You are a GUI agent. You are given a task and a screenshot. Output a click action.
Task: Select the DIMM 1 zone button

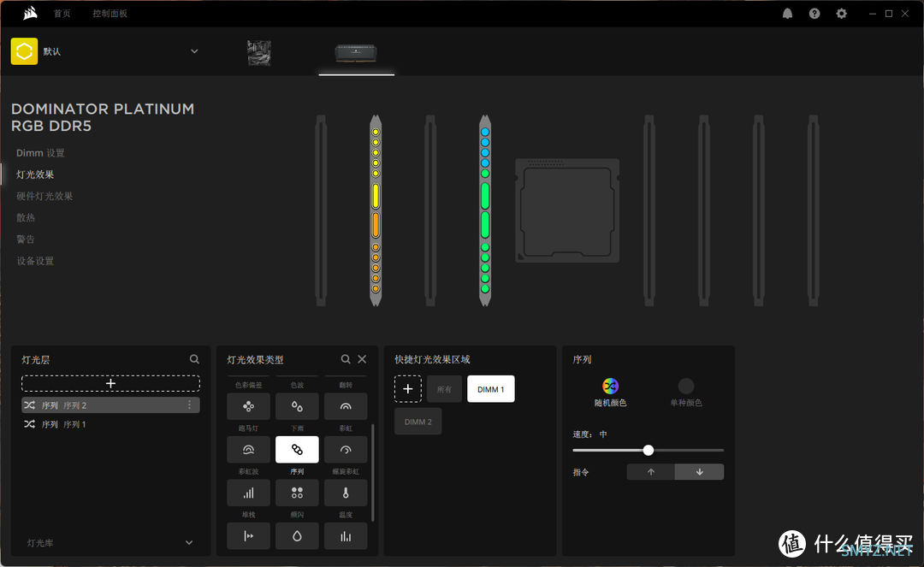point(491,388)
